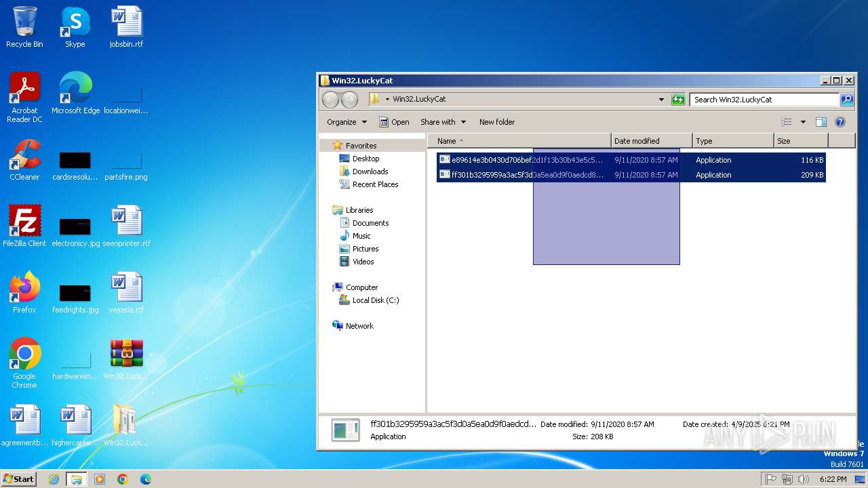Screen dimensions: 868x488
Task: Open address bar history dropdown
Action: 661,100
